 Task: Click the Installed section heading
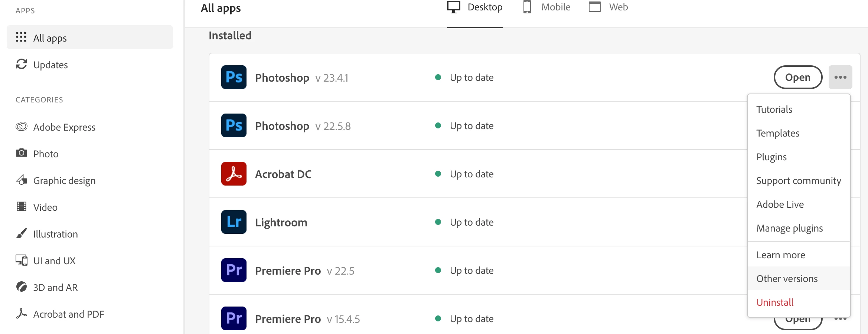[230, 35]
